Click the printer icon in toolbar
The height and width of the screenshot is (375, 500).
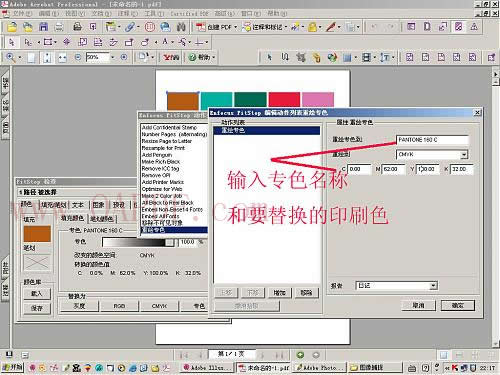pyautogui.click(x=77, y=27)
